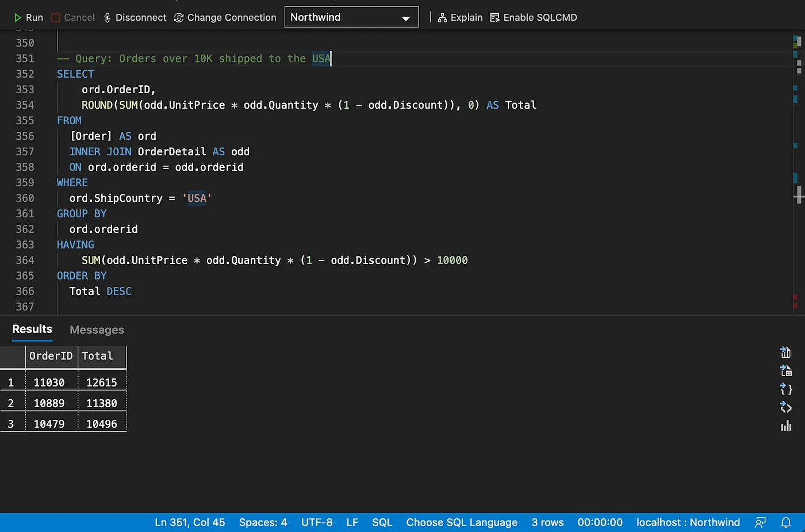Click the Cancel query button
The height and width of the screenshot is (532, 805).
pyautogui.click(x=73, y=17)
